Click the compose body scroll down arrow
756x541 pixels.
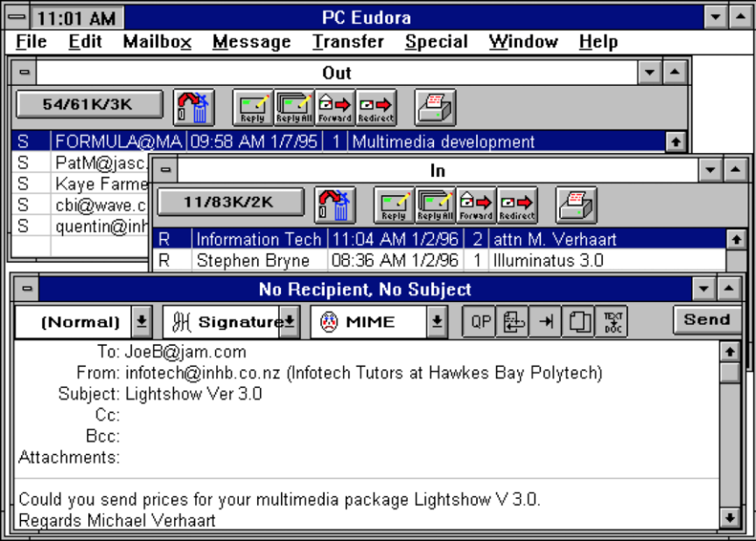point(730,518)
